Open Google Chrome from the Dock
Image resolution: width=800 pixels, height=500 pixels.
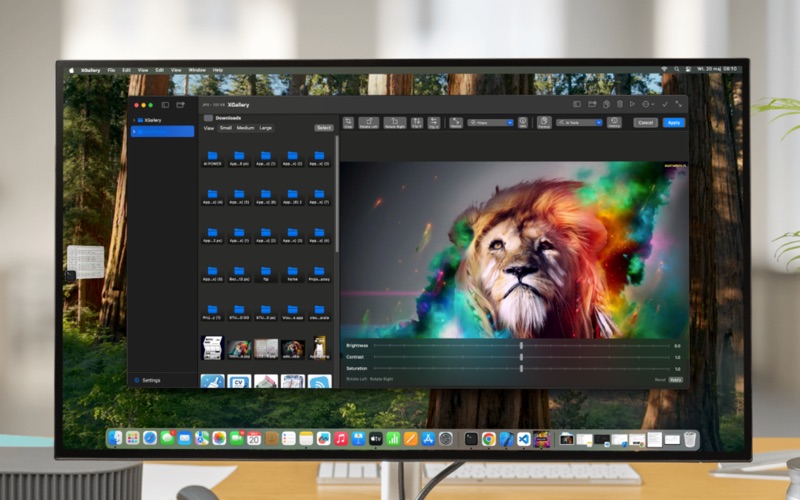pyautogui.click(x=488, y=439)
